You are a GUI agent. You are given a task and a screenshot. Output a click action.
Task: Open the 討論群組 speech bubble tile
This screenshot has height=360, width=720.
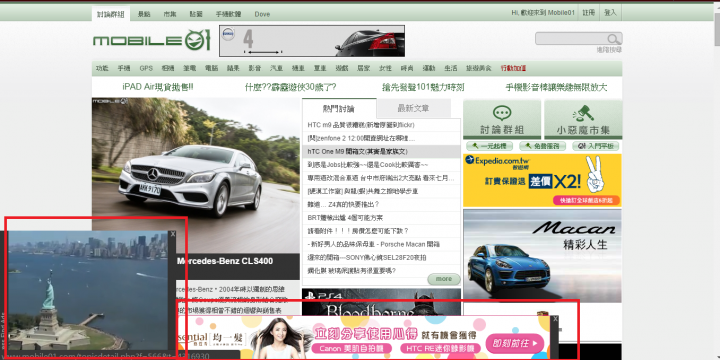tap(502, 119)
